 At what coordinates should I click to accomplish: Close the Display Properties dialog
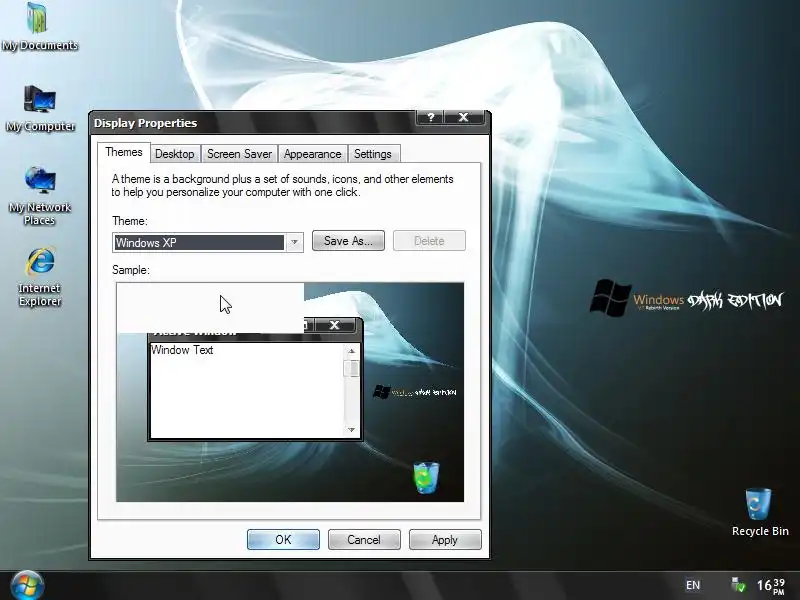point(463,117)
